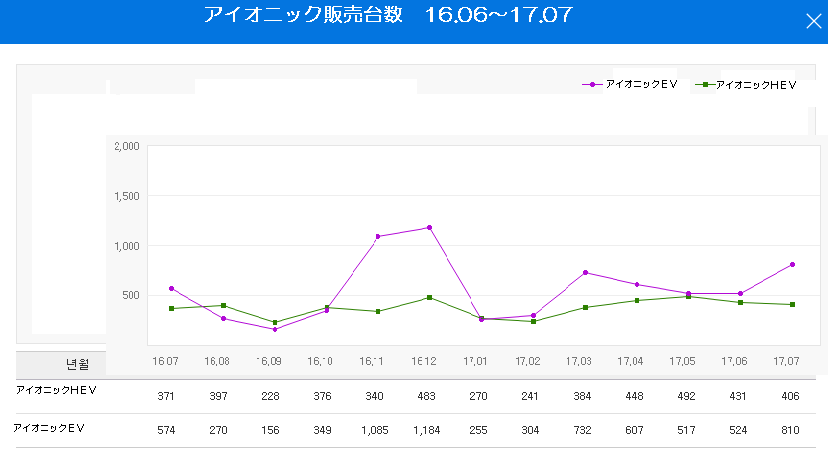Click HEV value 228 in table
This screenshot has height=462, width=828.
(270, 396)
